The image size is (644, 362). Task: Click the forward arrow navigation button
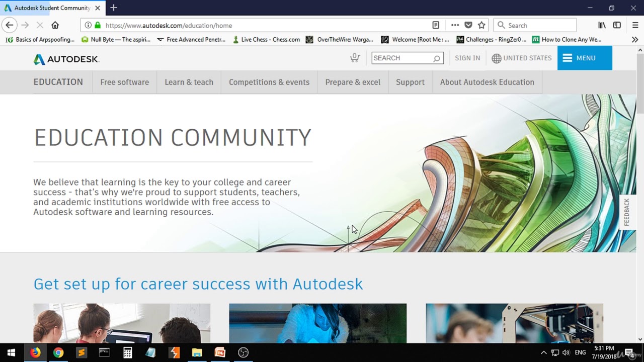[25, 25]
